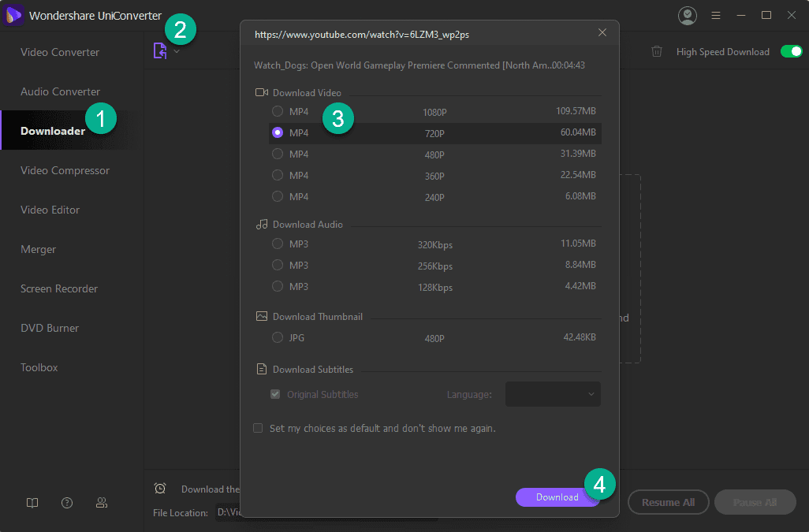The height and width of the screenshot is (532, 809).
Task: Click the 4.42MB audio size text
Action: [x=580, y=285]
